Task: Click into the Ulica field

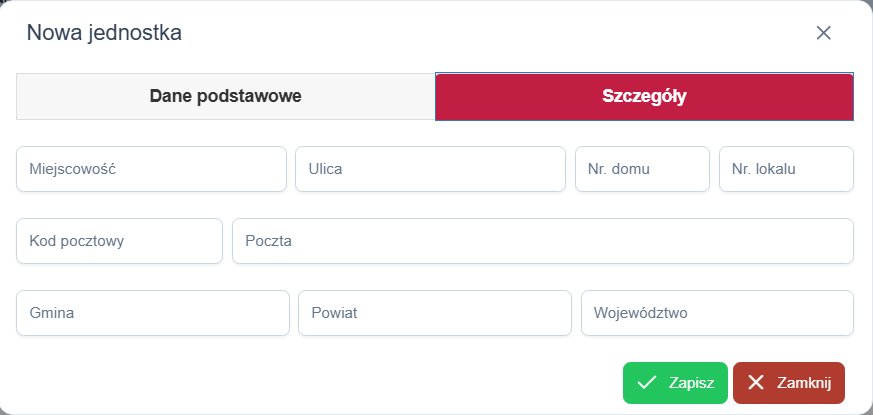Action: [430, 169]
